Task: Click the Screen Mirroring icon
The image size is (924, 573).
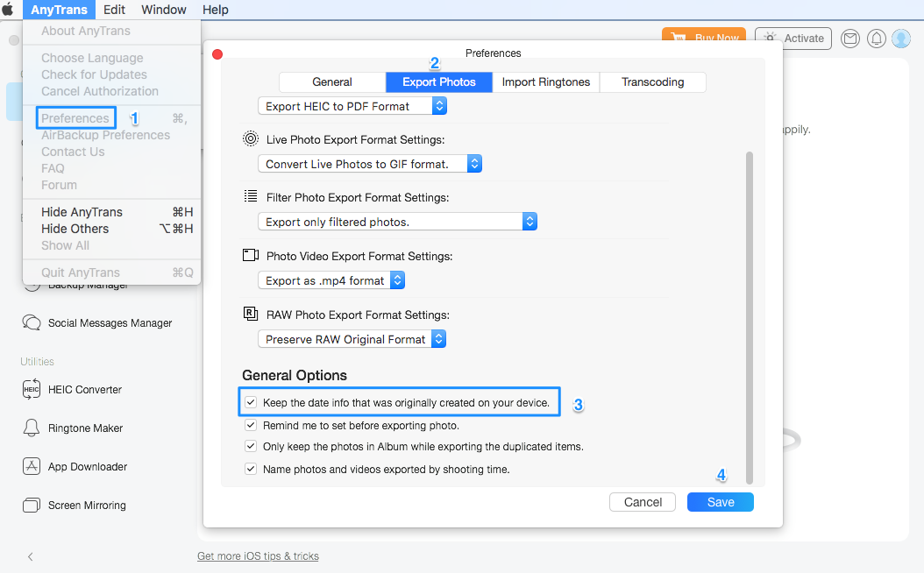Action: tap(32, 506)
